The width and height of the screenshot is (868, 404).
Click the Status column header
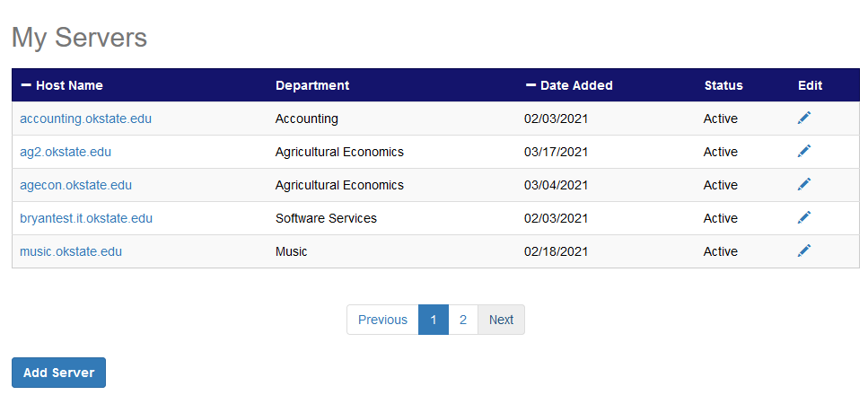(723, 85)
